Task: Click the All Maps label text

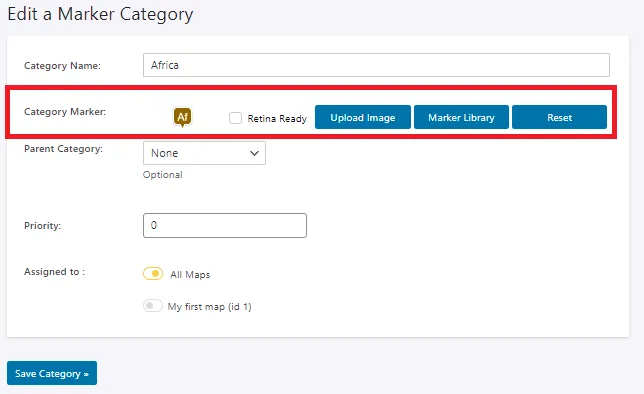Action: point(190,274)
